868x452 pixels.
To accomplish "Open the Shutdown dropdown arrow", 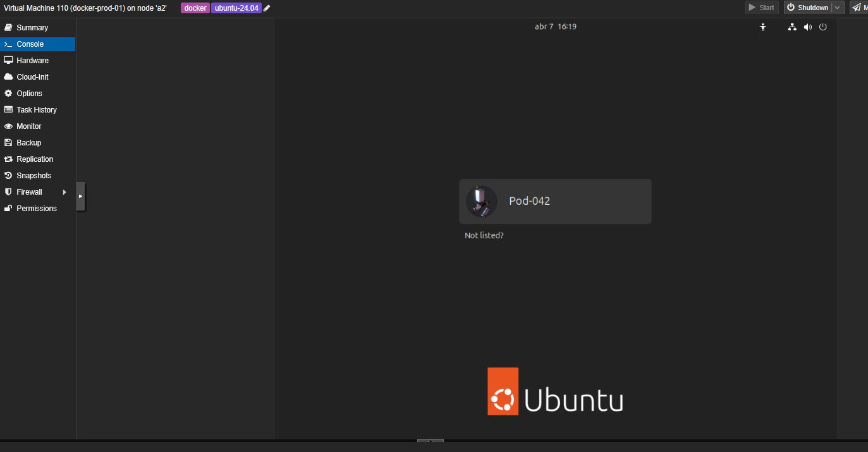I will (x=838, y=8).
